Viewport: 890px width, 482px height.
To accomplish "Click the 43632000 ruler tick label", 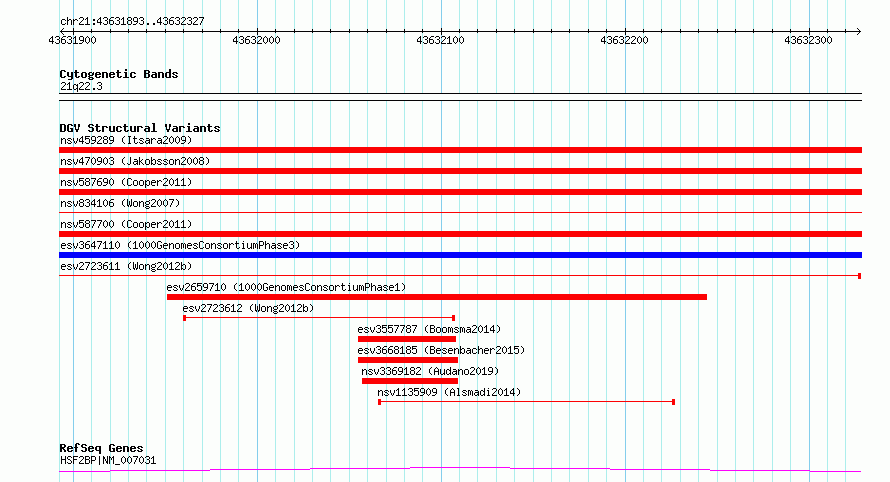I will tap(257, 40).
